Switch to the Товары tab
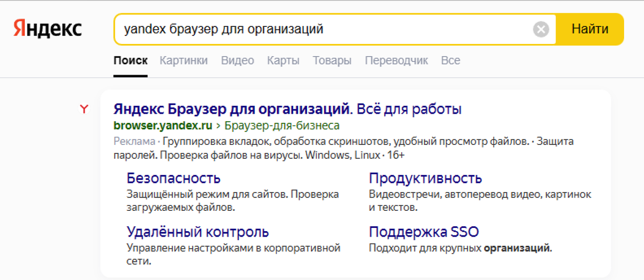The height and width of the screenshot is (280, 644). [x=332, y=61]
